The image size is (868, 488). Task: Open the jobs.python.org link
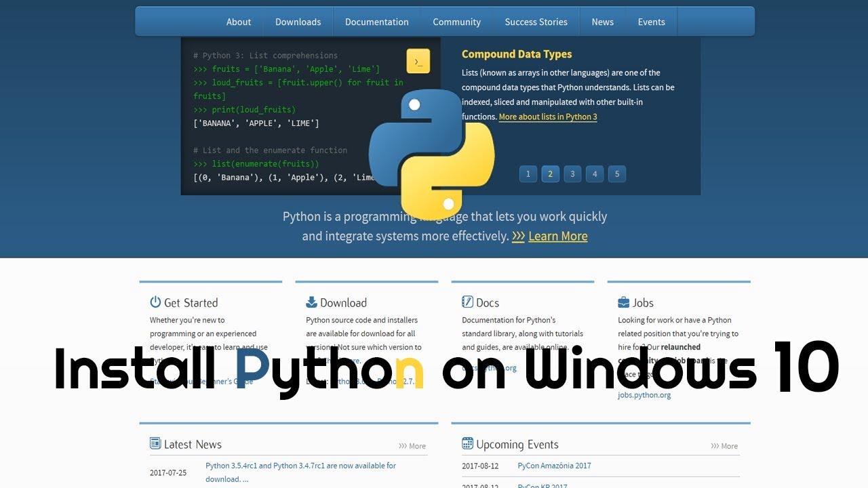[644, 395]
